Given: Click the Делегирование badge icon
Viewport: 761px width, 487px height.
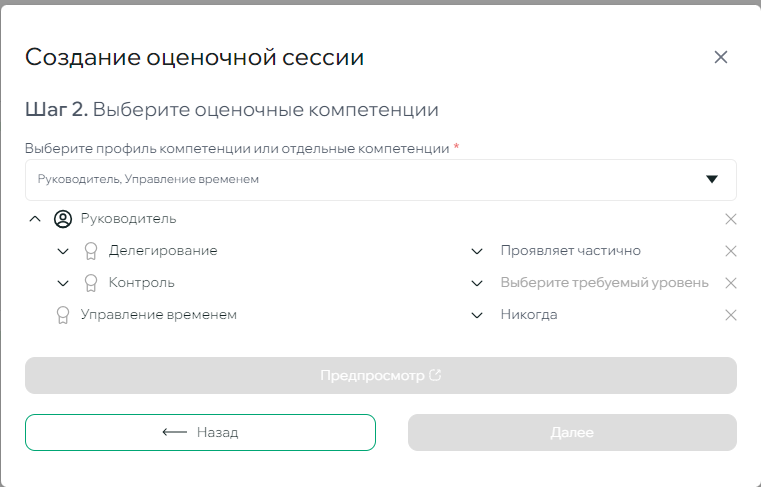Looking at the screenshot, I should [91, 251].
